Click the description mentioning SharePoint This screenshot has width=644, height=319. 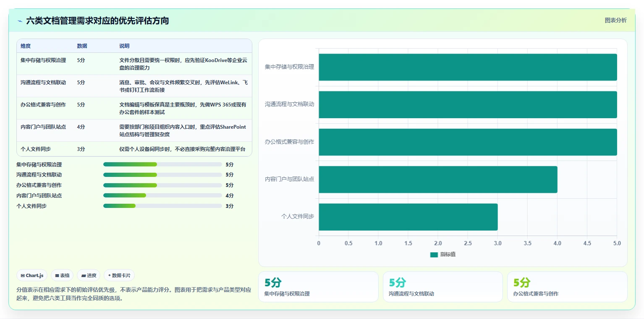pyautogui.click(x=183, y=130)
